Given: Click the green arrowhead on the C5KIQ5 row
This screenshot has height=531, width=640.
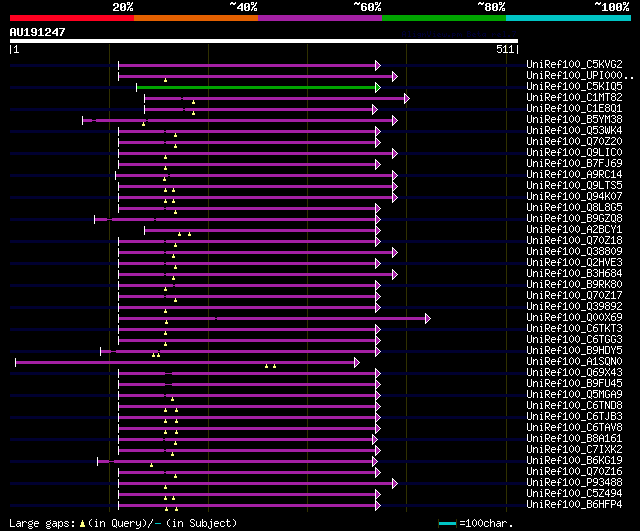Looking at the screenshot, I should (378, 87).
